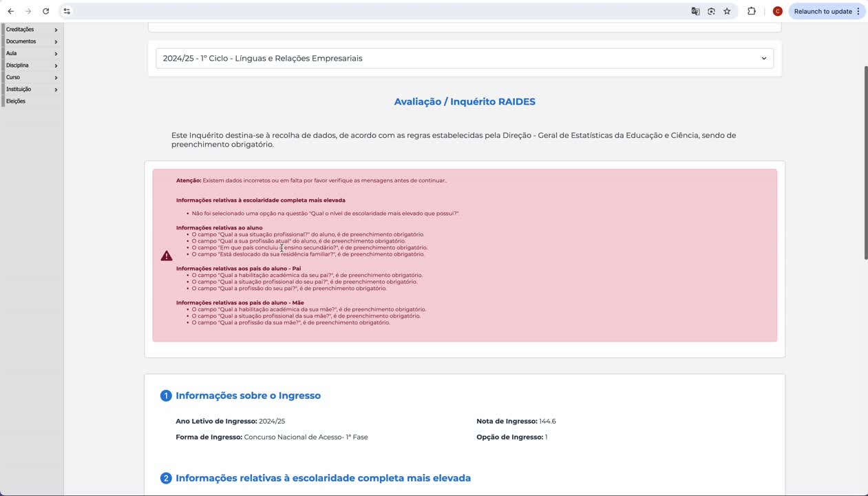Click the page's vertical scrollbar
This screenshot has height=496, width=868.
(x=865, y=163)
